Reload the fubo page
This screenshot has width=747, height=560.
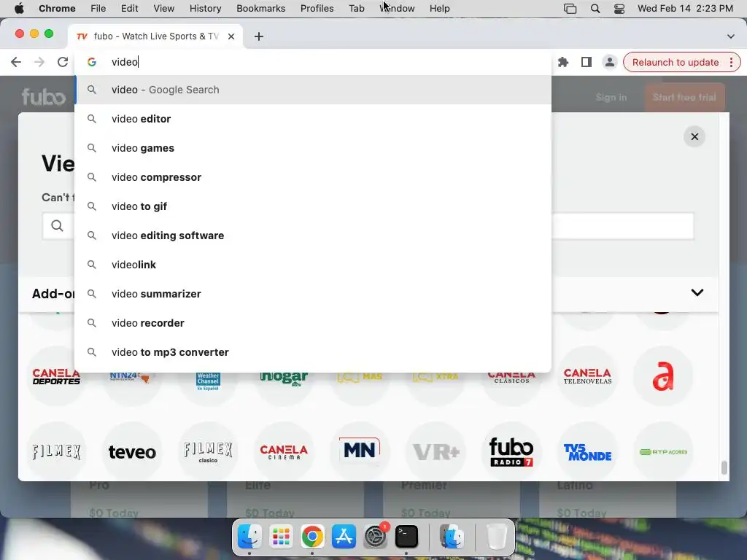point(63,62)
